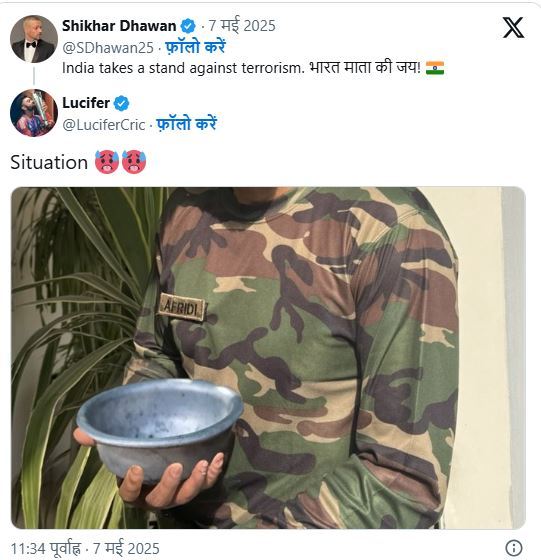Open Lucifer's profile avatar
This screenshot has width=541, height=560.
[x=34, y=112]
